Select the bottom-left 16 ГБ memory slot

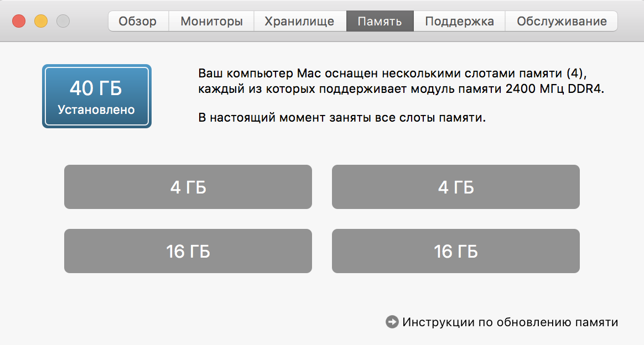pyautogui.click(x=188, y=251)
